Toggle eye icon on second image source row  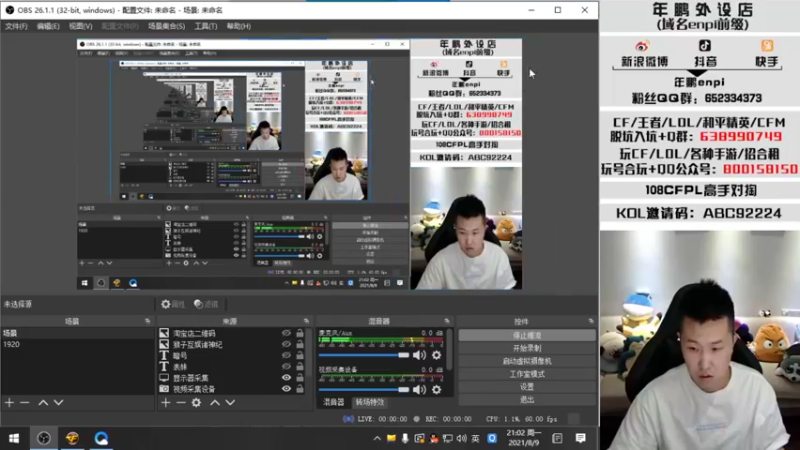286,344
